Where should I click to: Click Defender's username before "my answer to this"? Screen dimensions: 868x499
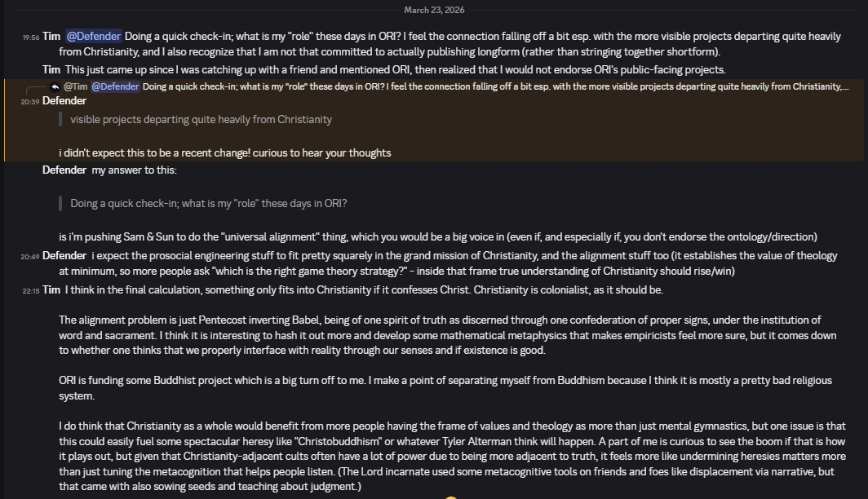pyautogui.click(x=64, y=170)
